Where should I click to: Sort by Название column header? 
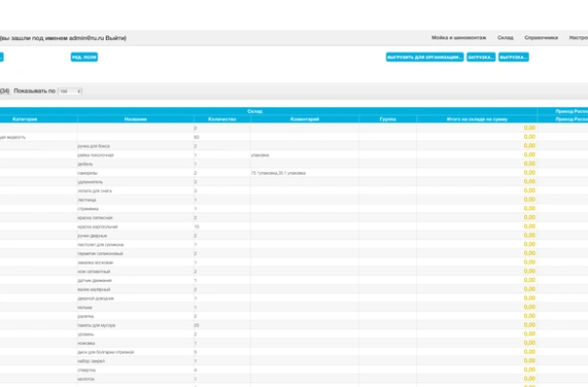[136, 119]
